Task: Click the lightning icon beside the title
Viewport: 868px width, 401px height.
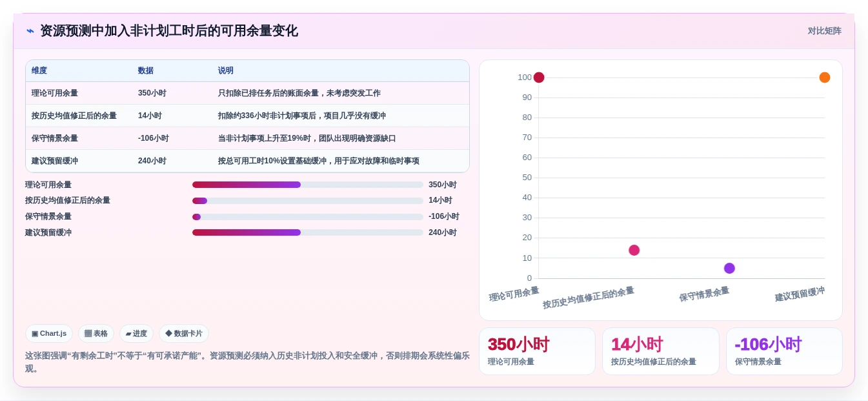Action: tap(30, 31)
